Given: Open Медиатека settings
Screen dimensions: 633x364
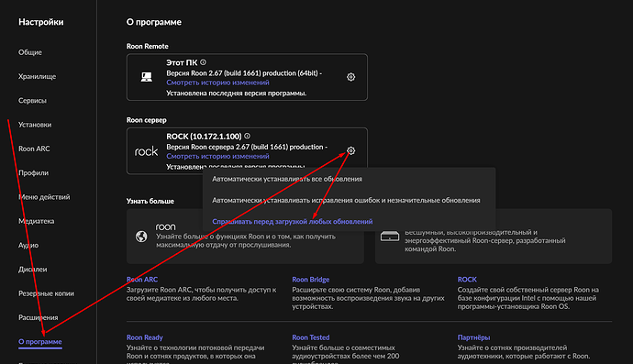Looking at the screenshot, I should 36,221.
